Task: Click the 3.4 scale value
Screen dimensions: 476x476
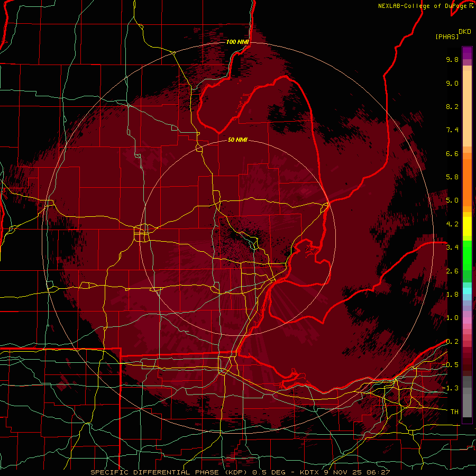Action: coord(452,248)
